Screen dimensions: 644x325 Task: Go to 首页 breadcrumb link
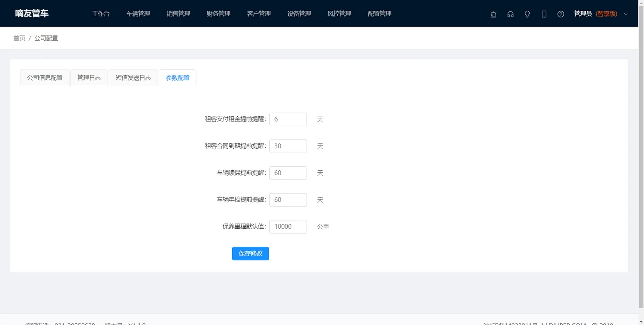pos(19,38)
